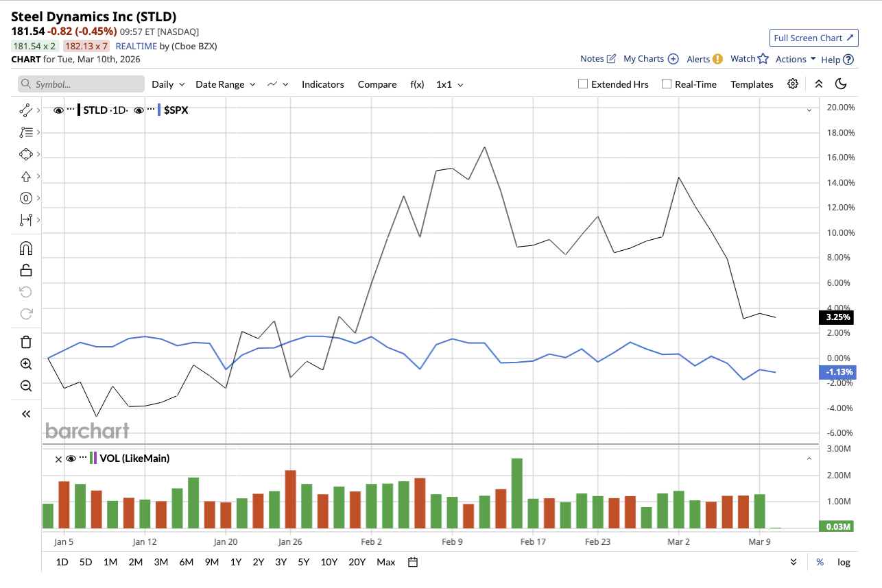Open the Actions dropdown
This screenshot has height=588, width=882.
click(796, 59)
